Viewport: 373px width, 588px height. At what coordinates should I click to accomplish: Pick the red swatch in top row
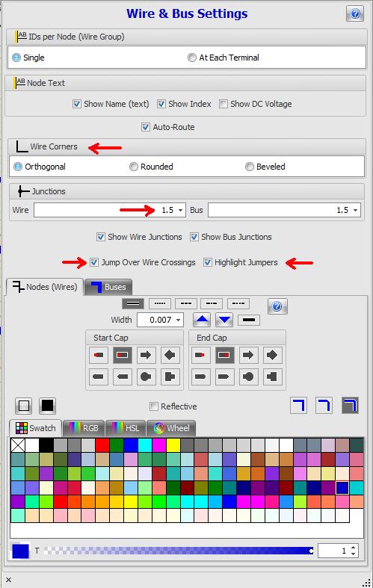[102, 445]
